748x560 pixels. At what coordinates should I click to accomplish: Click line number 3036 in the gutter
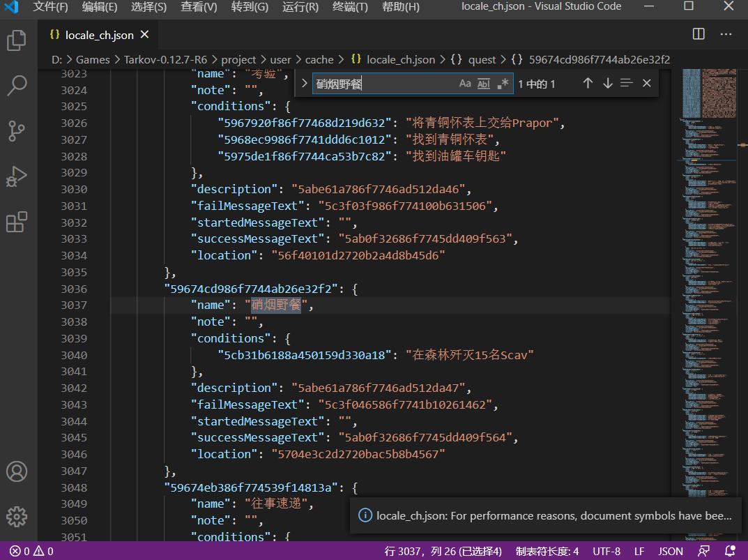74,289
